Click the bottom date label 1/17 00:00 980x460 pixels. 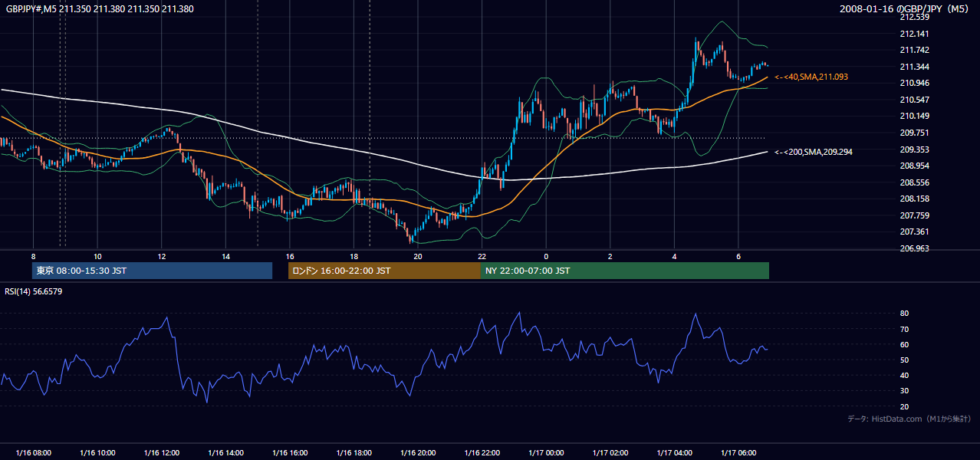(545, 453)
